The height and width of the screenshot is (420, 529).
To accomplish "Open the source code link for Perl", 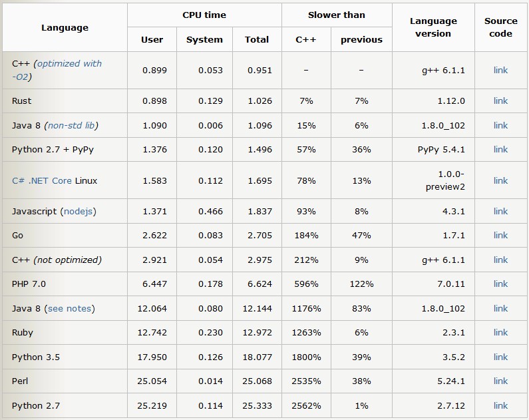I will tap(500, 381).
